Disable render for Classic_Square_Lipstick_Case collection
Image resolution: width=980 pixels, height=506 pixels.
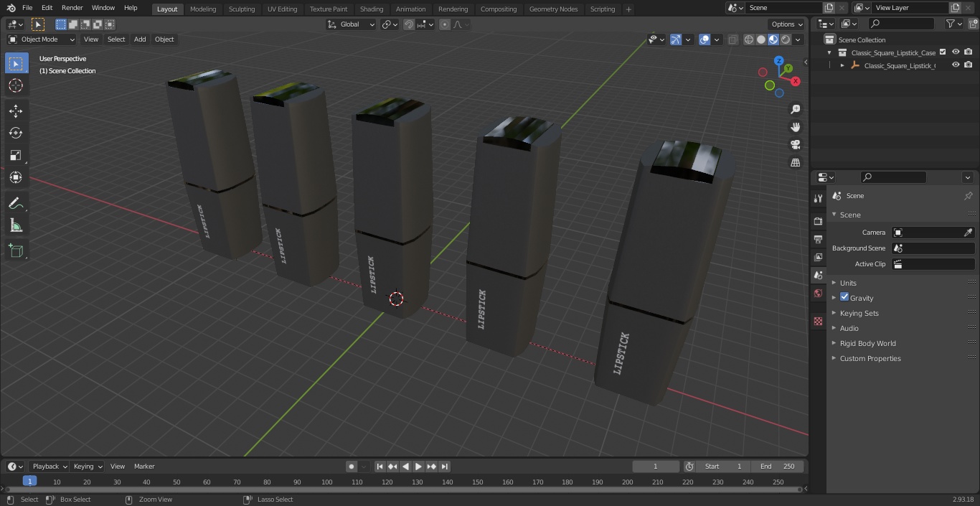point(969,52)
